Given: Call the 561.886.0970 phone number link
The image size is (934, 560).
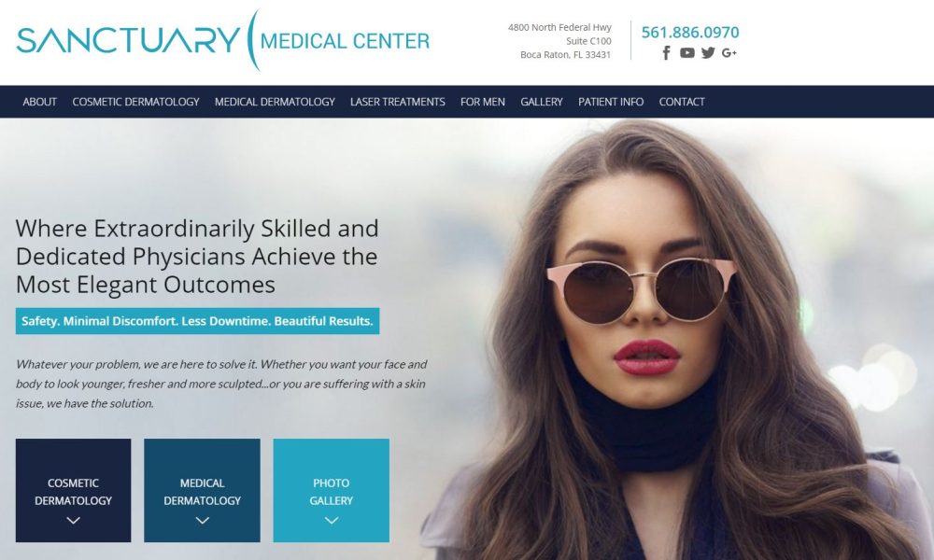Looking at the screenshot, I should tap(690, 32).
